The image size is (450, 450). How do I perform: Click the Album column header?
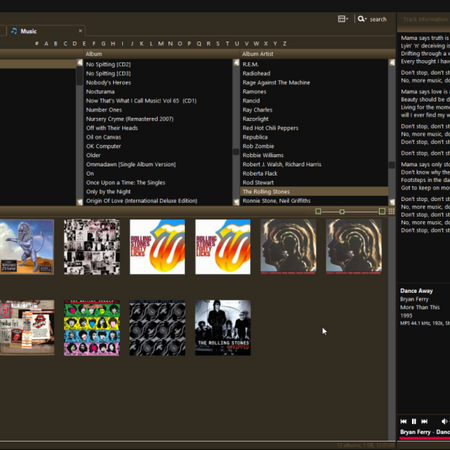click(x=161, y=54)
